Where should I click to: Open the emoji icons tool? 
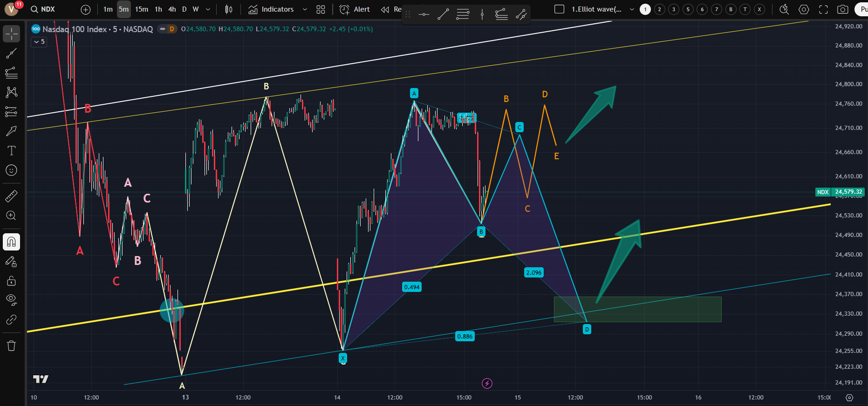[x=12, y=170]
